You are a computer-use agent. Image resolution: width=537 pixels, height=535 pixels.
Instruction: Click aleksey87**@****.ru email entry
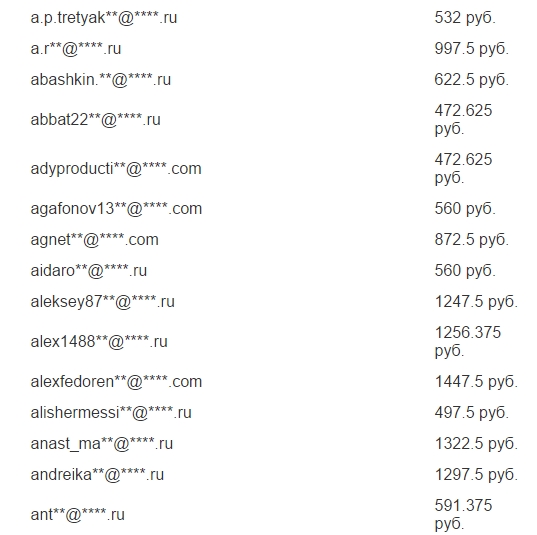point(102,302)
